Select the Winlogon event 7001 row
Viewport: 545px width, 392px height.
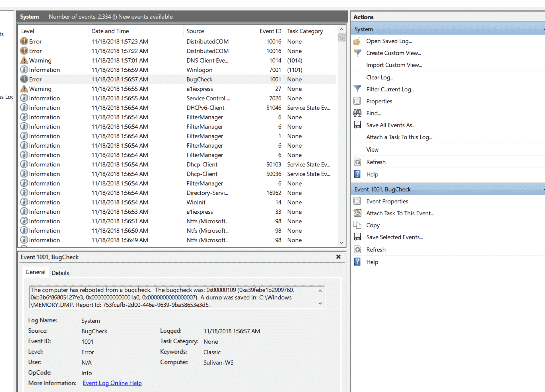click(178, 70)
